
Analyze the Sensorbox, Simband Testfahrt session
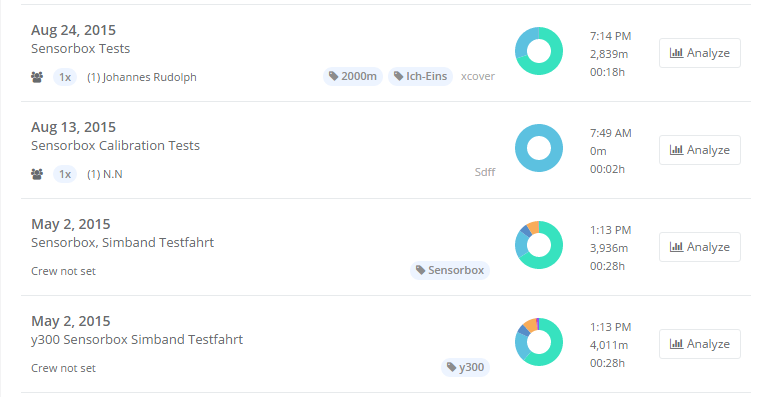pos(699,247)
